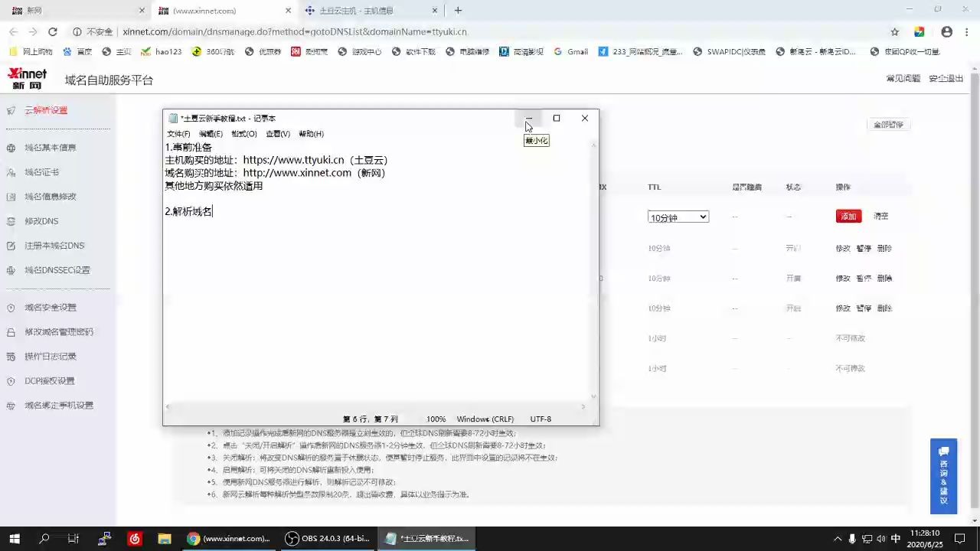
Task: Click the browser page vertical scrollbar
Action: pyautogui.click(x=975, y=292)
